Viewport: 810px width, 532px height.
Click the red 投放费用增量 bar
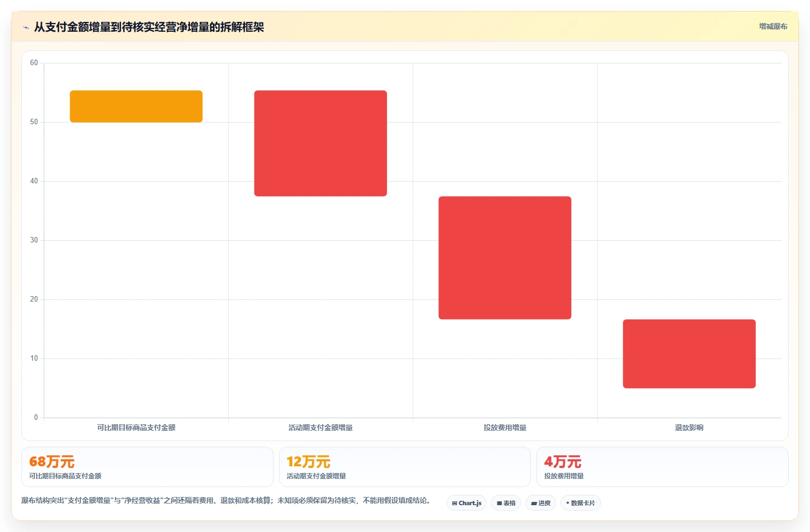(x=505, y=258)
